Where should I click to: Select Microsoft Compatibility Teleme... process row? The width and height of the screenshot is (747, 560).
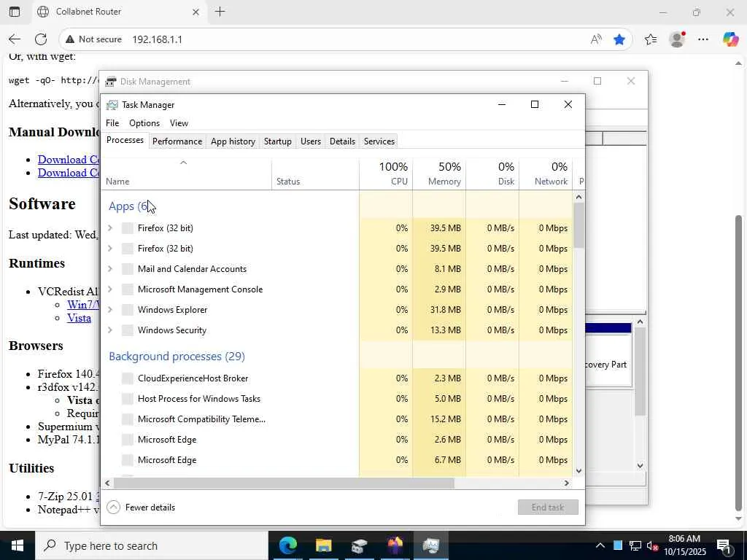(337, 419)
